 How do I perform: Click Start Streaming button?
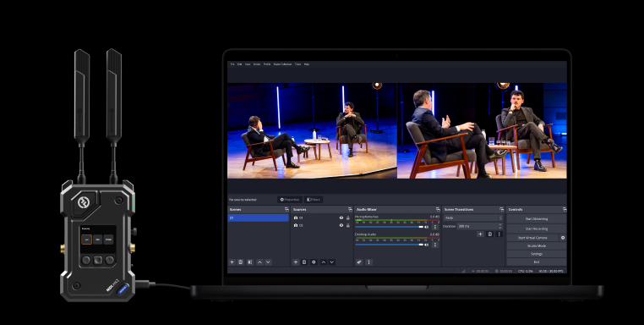(x=537, y=219)
